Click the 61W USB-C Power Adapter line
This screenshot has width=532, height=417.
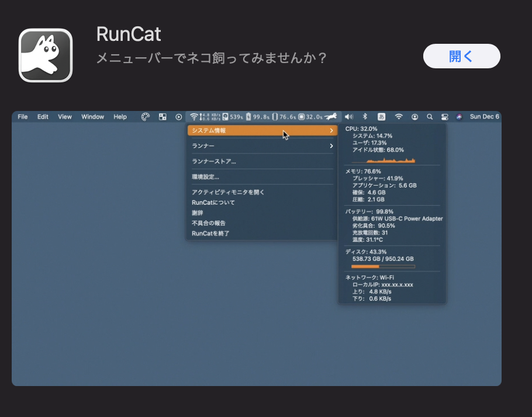click(398, 218)
